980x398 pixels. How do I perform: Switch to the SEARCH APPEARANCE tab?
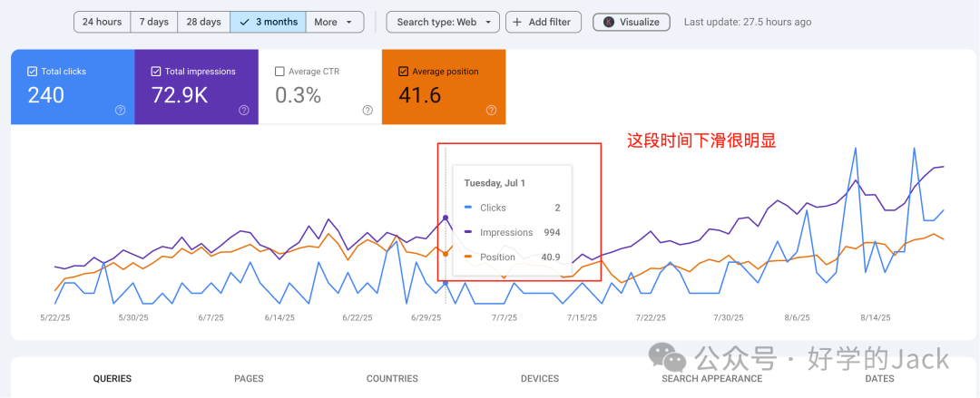tap(712, 378)
